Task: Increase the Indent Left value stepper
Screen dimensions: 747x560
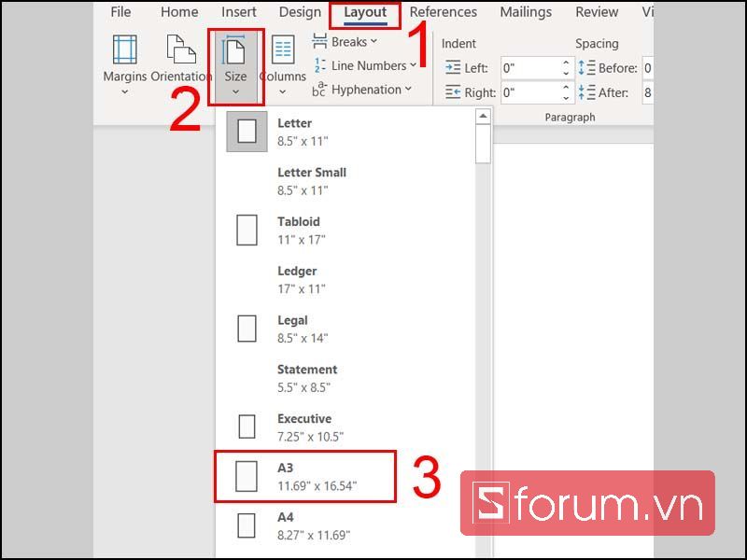Action: click(x=566, y=63)
